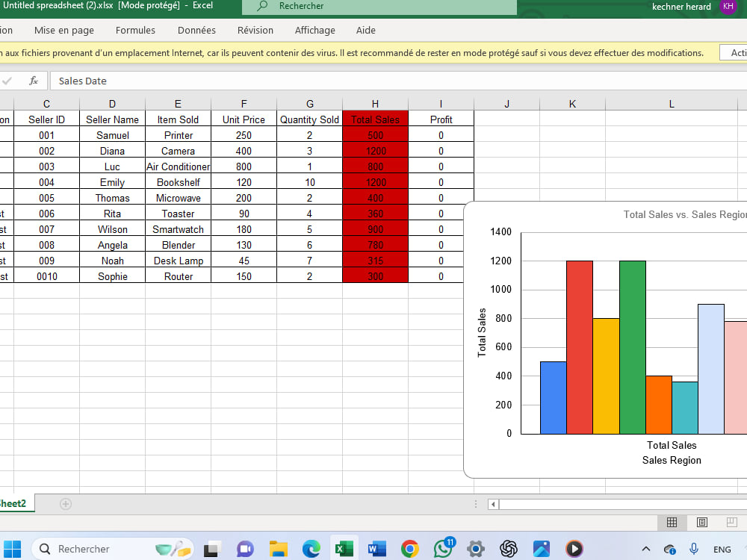This screenshot has width=747, height=560.
Task: Open the Teams chat taskbar icon
Action: [245, 549]
